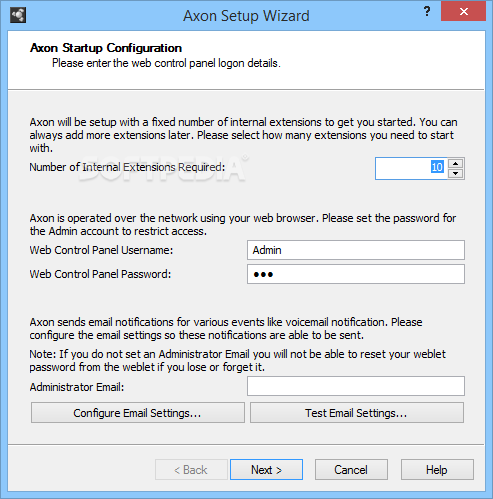Increase number of internal extensions with up arrow
This screenshot has height=499, width=493.
click(455, 164)
